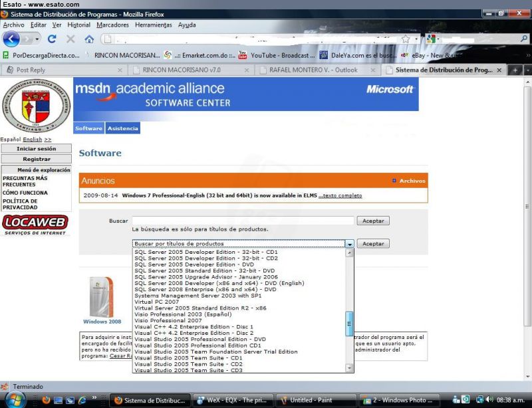Screen dimensions: 532x408
Task: Close the RINCON MACORISANO v7.0 tab
Action: 247,70
